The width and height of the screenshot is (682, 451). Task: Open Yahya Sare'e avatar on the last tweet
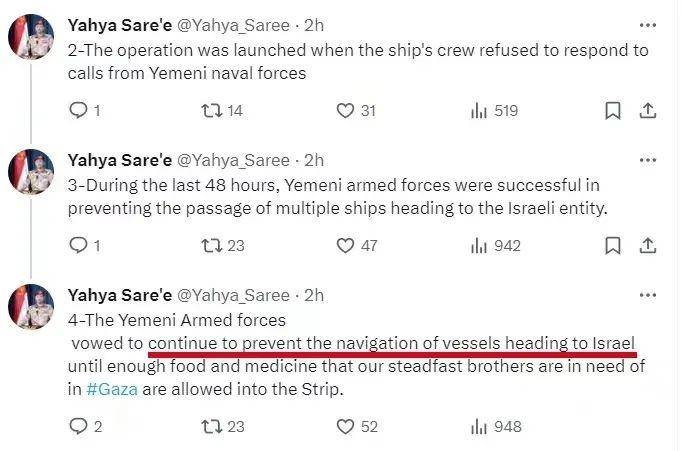pos(31,307)
